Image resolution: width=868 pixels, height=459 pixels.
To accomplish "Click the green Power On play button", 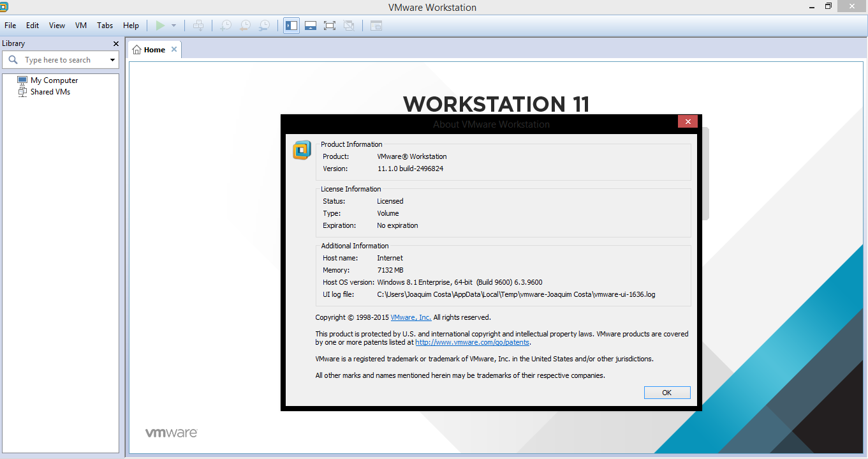I will point(160,26).
